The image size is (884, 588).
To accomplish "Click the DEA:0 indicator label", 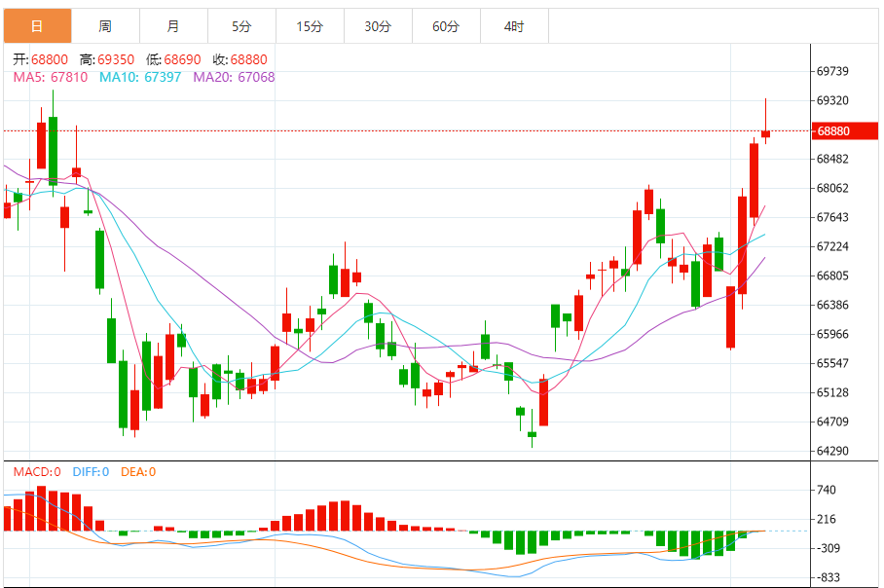I will click(138, 472).
